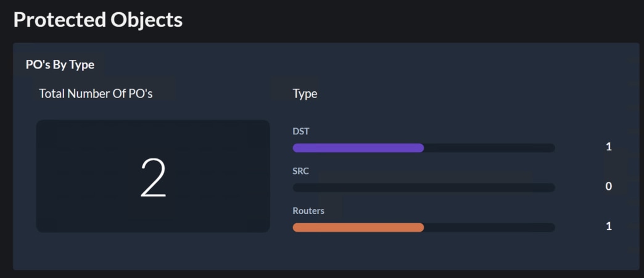Click the Routers count value 1
Image resolution: width=644 pixels, height=278 pixels.
[608, 226]
